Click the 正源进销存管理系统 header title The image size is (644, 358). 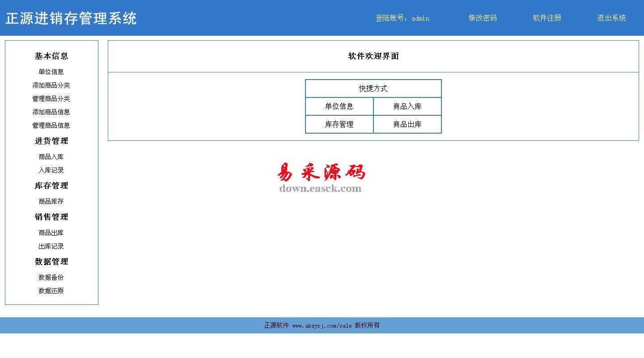(71, 18)
